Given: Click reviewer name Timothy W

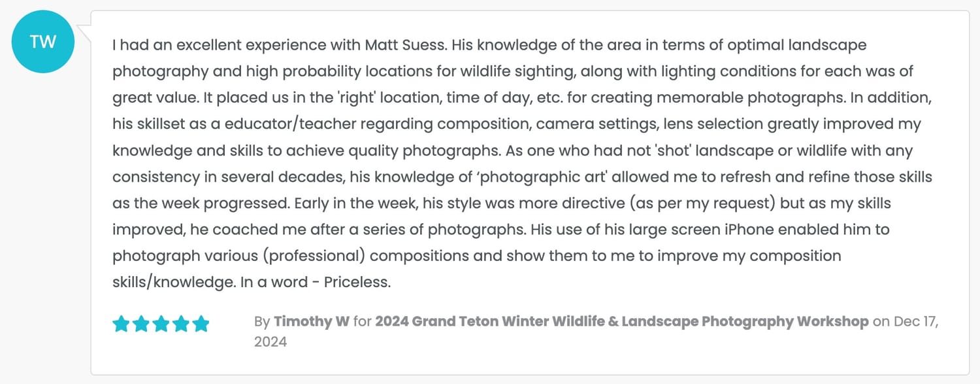Looking at the screenshot, I should coord(311,321).
